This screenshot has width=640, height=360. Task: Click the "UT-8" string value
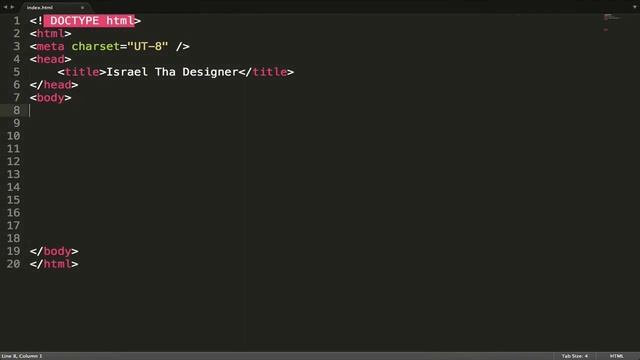tap(148, 47)
